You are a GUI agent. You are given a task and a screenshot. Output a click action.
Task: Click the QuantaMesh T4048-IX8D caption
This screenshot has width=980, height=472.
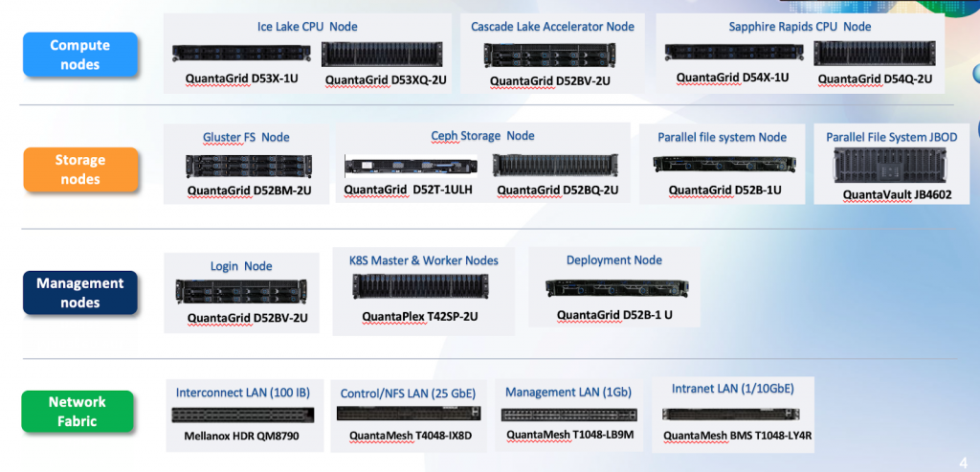pos(410,435)
